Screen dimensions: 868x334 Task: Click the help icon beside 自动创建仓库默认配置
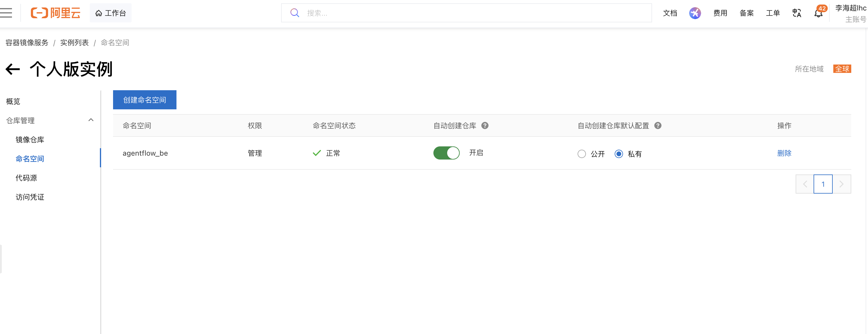(x=658, y=125)
